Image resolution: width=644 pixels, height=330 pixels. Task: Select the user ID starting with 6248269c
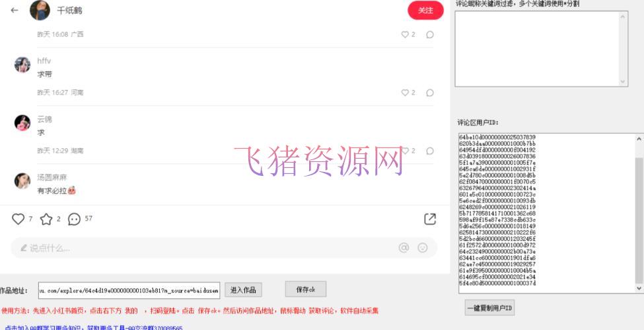[x=497, y=207]
